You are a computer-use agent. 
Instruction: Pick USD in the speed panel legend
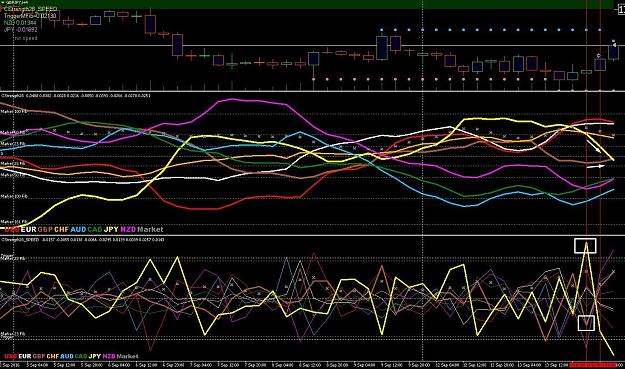point(11,356)
